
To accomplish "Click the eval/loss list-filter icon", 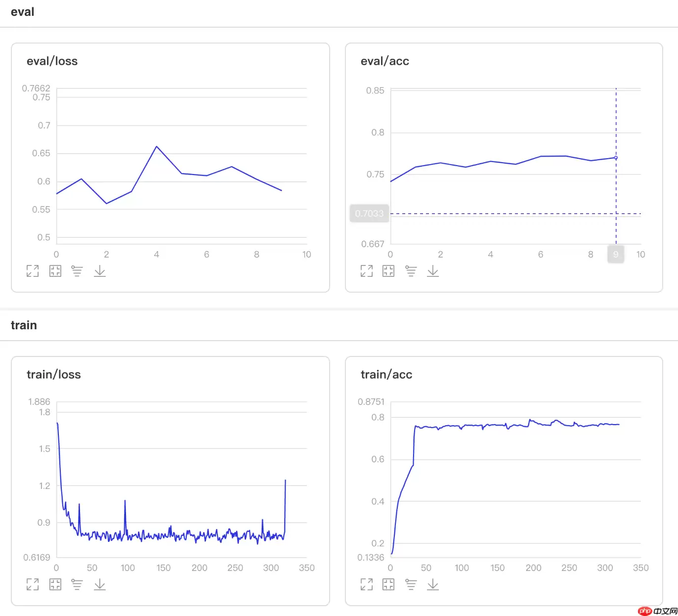I will pos(77,271).
